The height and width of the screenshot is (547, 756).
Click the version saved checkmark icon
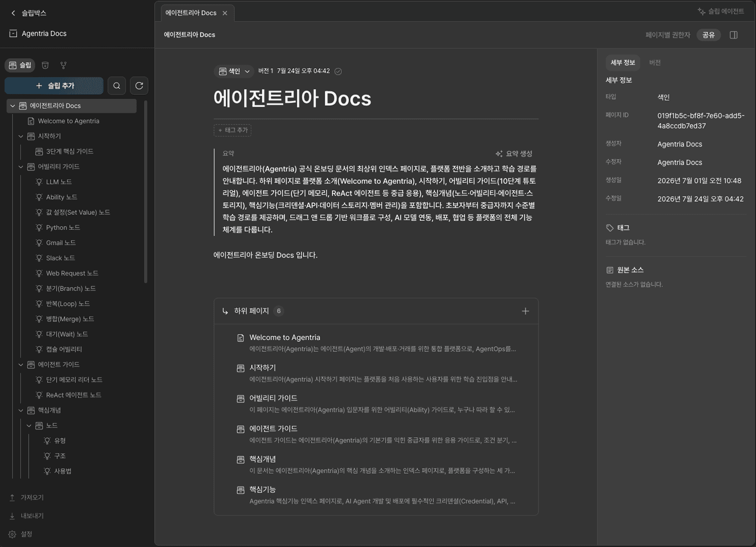pos(338,71)
